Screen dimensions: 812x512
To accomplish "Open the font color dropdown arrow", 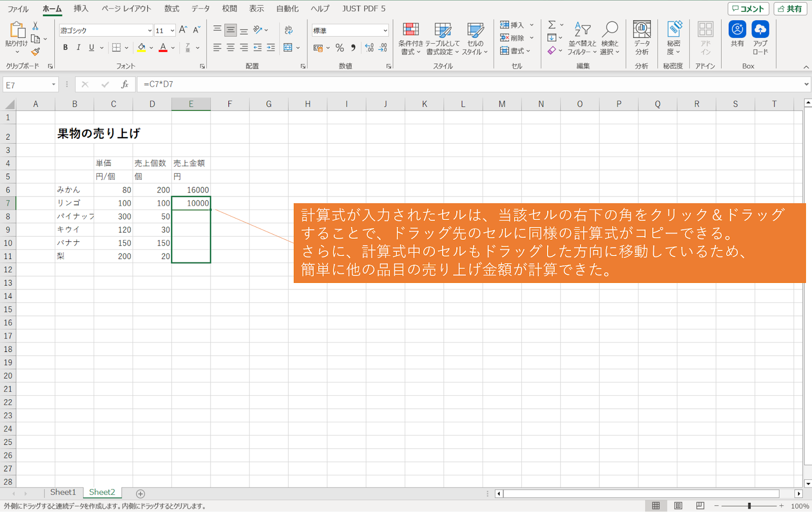I will pos(173,48).
